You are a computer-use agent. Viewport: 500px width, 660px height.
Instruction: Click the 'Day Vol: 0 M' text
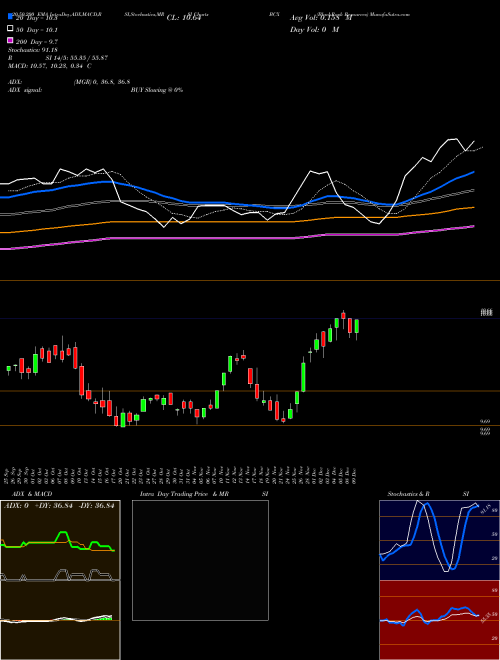click(x=314, y=29)
